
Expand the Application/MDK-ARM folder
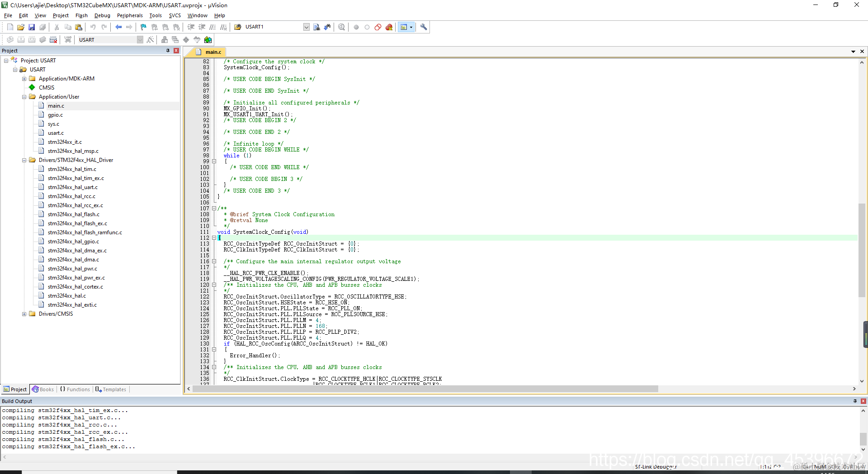coord(24,79)
